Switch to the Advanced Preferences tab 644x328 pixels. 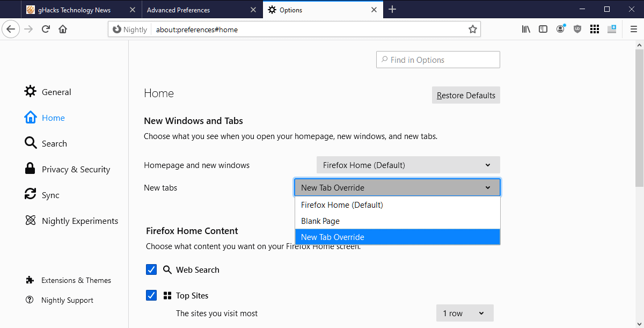[179, 9]
